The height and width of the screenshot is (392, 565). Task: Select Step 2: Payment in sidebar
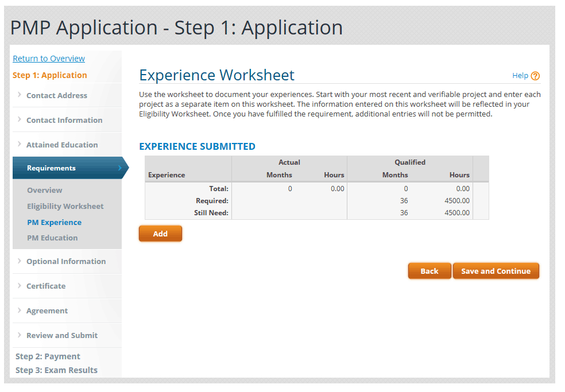pos(48,356)
